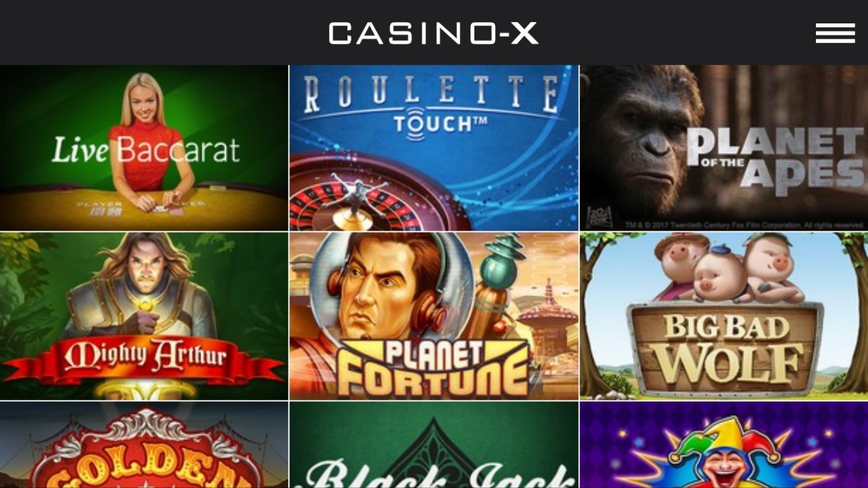Click the ape's face artwork
This screenshot has width=868, height=488.
tap(641, 140)
